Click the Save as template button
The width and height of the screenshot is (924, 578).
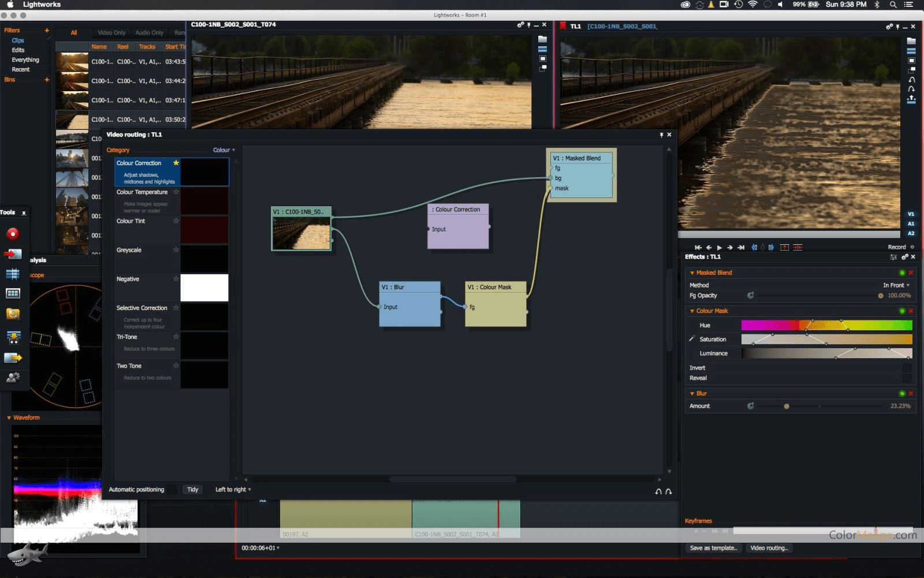click(x=713, y=548)
